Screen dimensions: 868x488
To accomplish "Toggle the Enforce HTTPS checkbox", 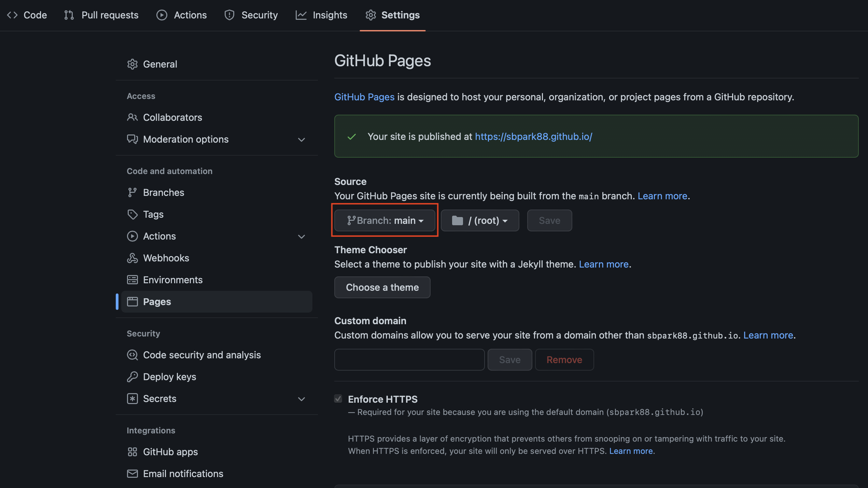I will tap(338, 399).
